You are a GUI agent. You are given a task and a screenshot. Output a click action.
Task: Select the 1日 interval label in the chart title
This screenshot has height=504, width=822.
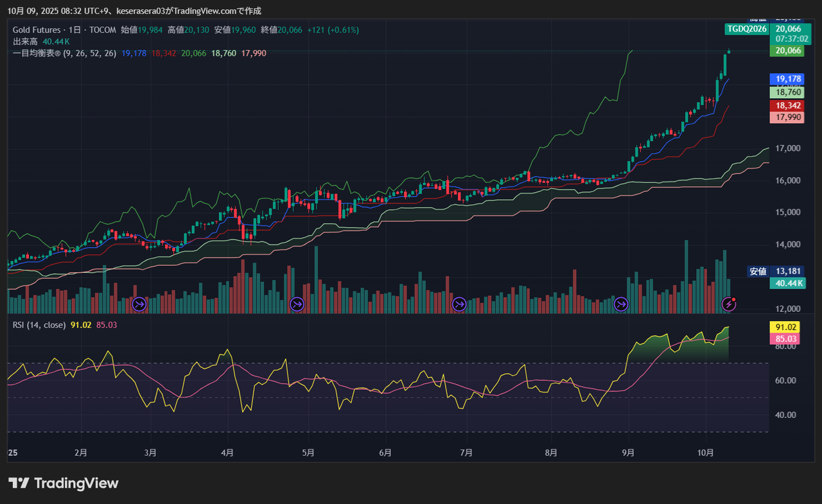[x=74, y=30]
